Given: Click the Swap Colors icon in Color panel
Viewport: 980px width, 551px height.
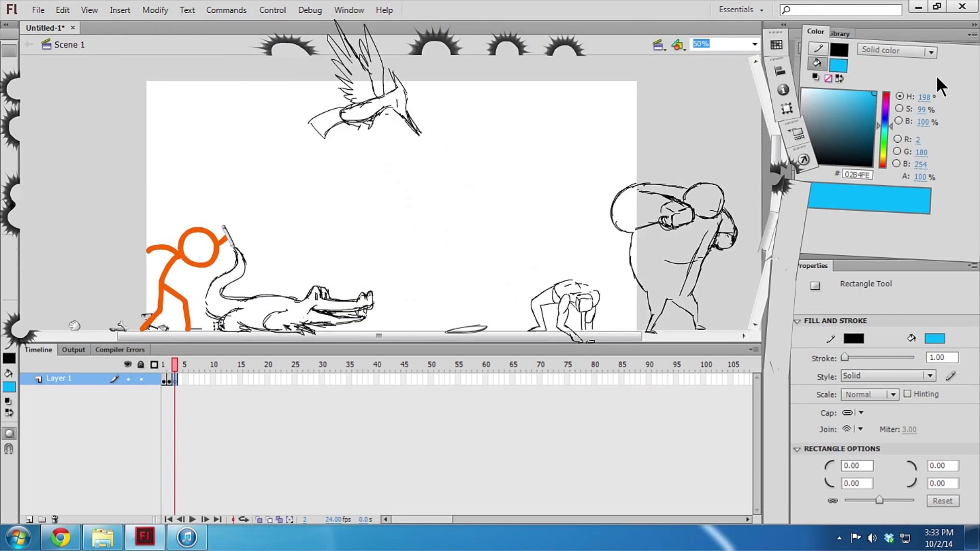Looking at the screenshot, I should (840, 78).
